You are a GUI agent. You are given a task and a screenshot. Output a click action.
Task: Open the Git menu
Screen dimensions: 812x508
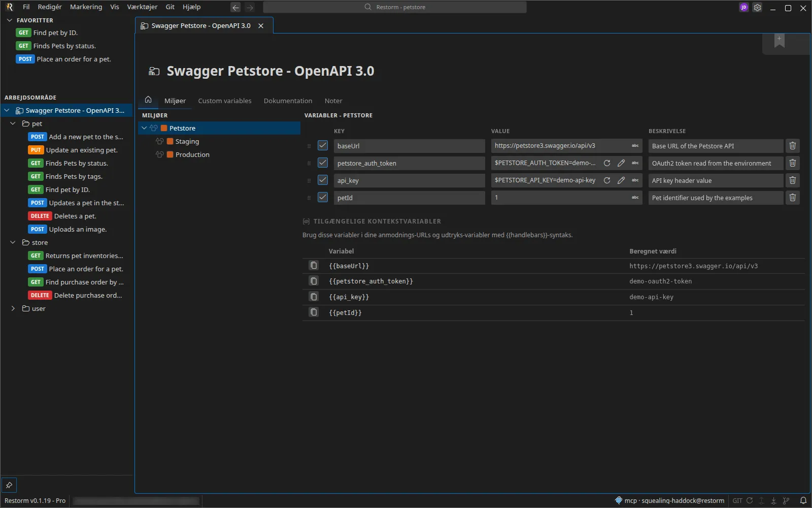click(x=170, y=7)
